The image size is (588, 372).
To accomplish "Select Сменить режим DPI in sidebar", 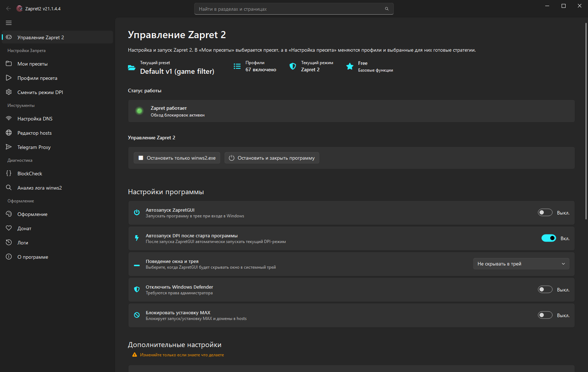I will [x=57, y=92].
